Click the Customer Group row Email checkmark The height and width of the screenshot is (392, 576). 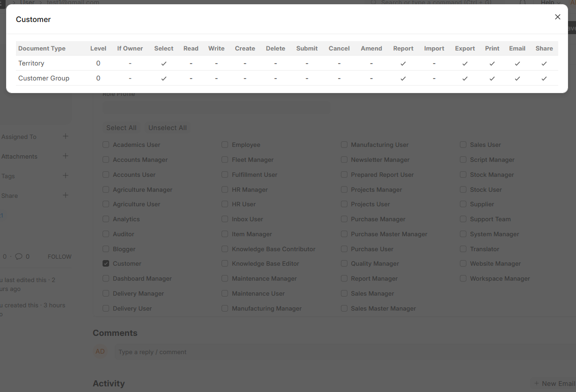click(x=517, y=78)
